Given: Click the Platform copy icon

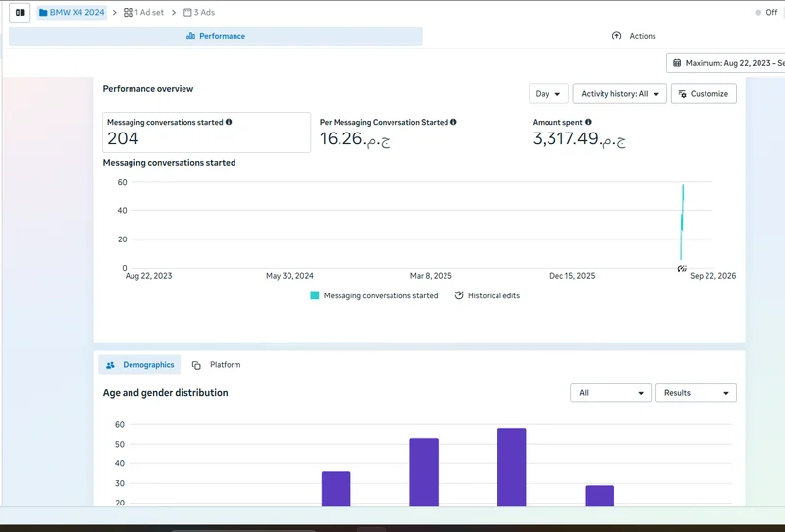Looking at the screenshot, I should click(x=196, y=365).
